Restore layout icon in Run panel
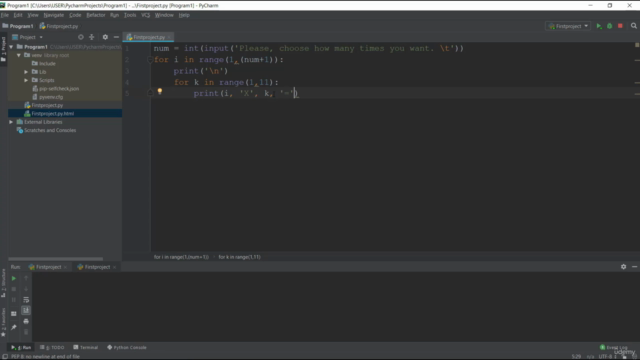Viewport: 640px width, 360px height. tap(13, 313)
